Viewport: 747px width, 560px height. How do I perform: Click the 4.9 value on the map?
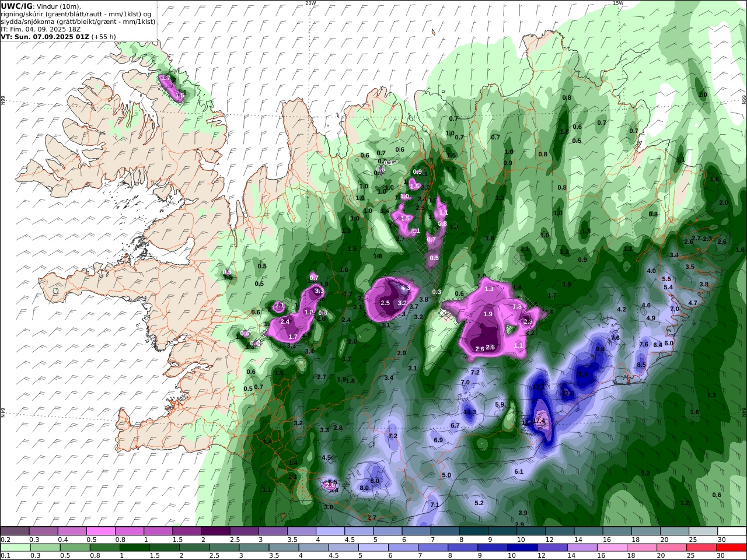[651, 318]
